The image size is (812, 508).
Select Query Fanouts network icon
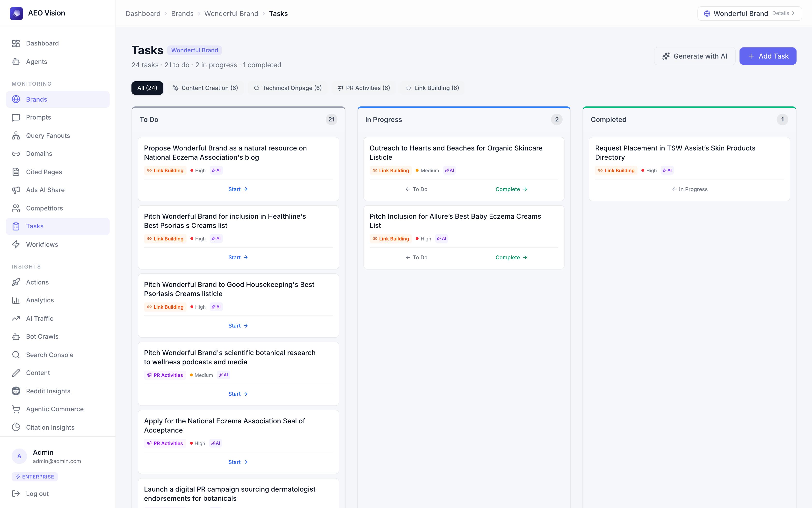coord(16,136)
